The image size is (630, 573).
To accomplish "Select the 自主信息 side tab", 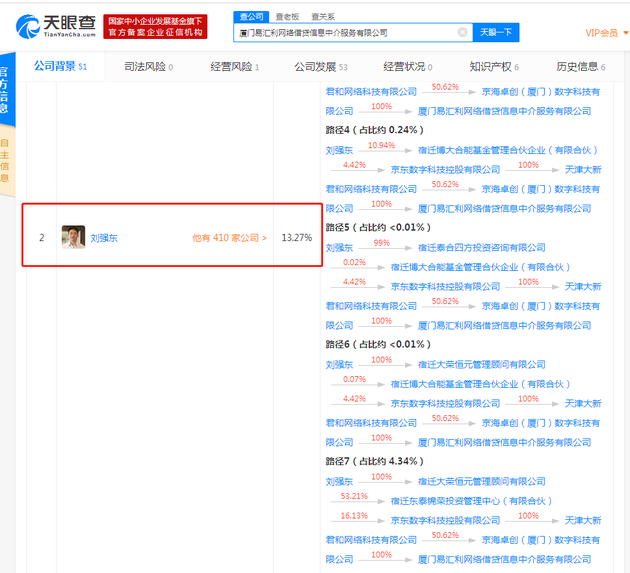I will click(x=5, y=160).
